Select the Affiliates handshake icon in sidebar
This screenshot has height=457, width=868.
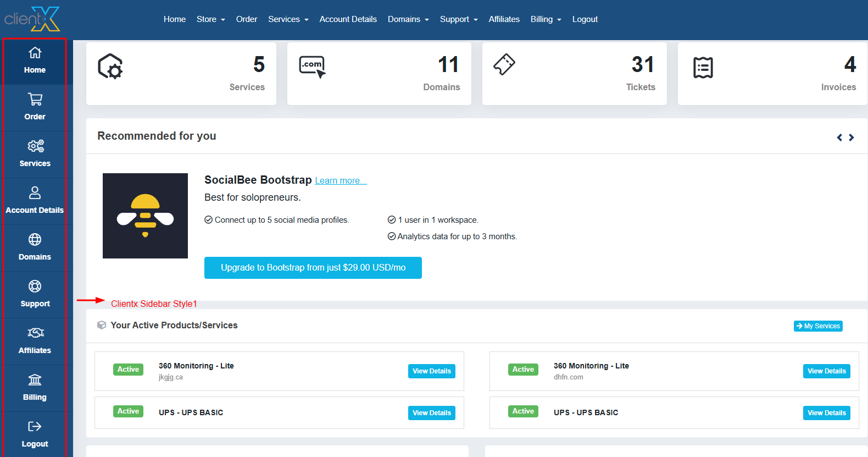pyautogui.click(x=35, y=333)
